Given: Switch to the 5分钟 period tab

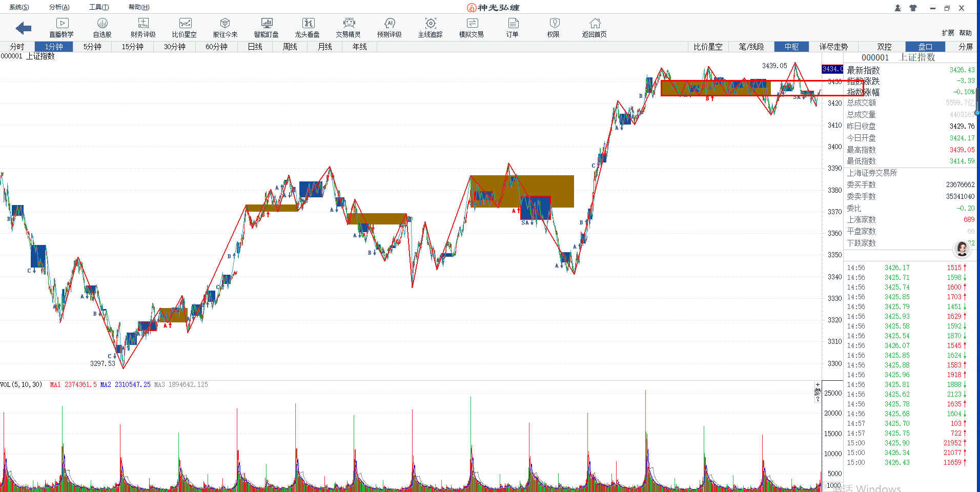Looking at the screenshot, I should coord(92,47).
